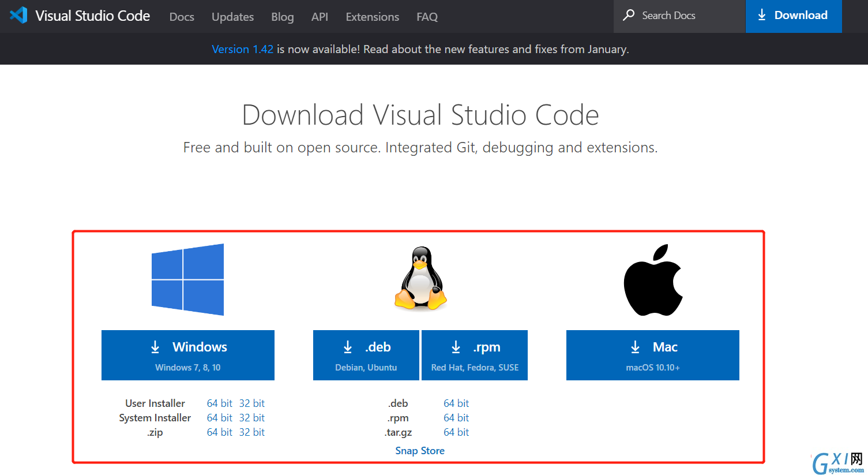Click the Linux Tux penguin logo
Screen dimensions: 868x475
point(421,279)
